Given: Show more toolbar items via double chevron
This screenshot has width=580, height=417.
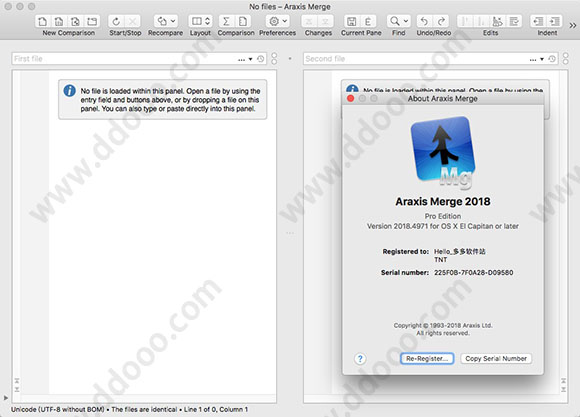Looking at the screenshot, I should pos(573,25).
